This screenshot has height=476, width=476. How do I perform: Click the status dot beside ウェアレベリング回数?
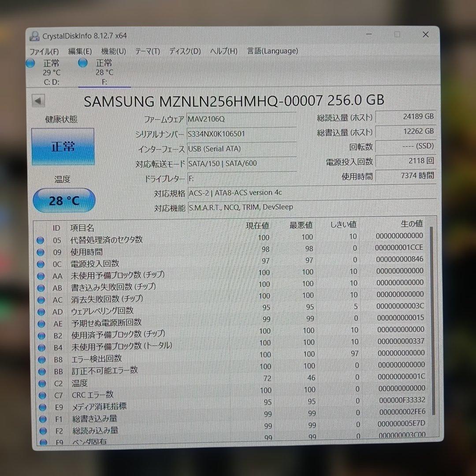tap(41, 311)
